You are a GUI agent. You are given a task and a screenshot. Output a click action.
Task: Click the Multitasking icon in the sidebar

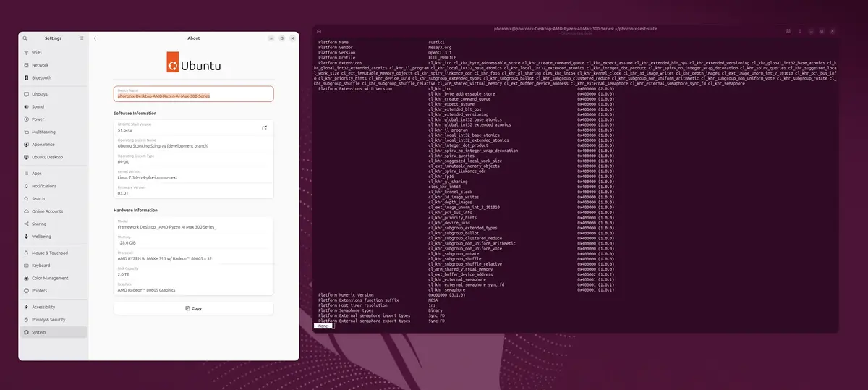click(25, 132)
